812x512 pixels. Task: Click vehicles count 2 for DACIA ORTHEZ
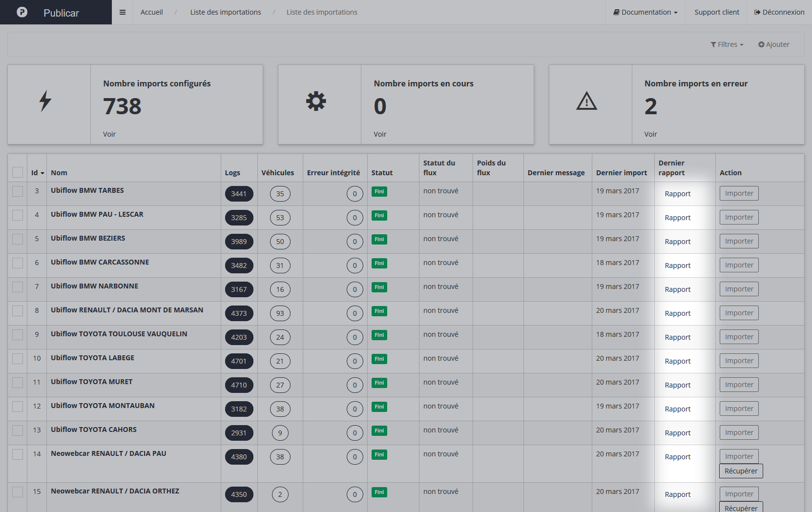tap(280, 494)
